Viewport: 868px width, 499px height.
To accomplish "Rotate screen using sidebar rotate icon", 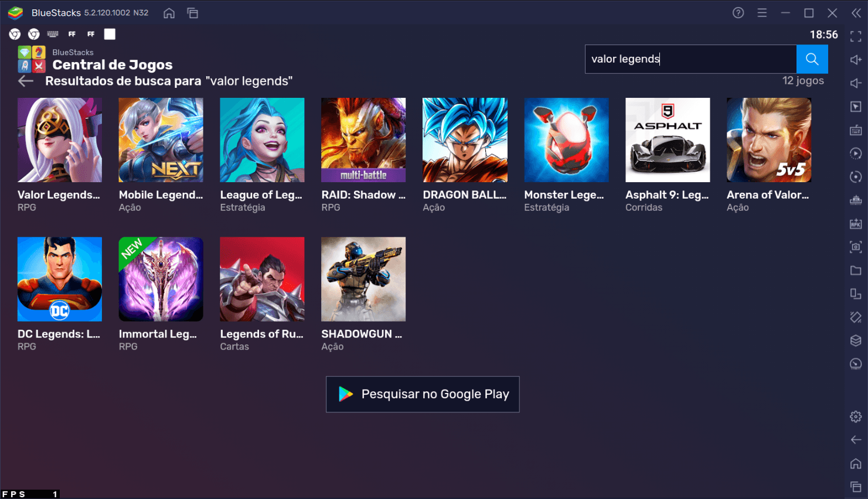I will (x=856, y=294).
